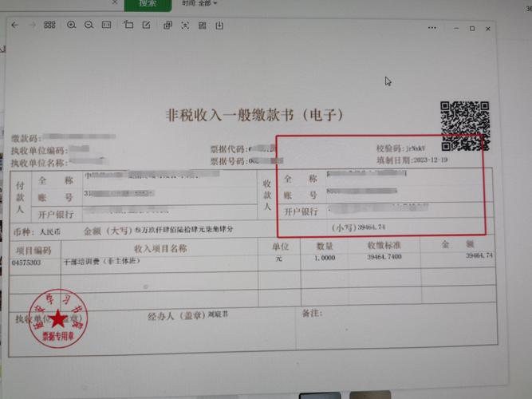Click the project code 04575303 cell

point(26,263)
